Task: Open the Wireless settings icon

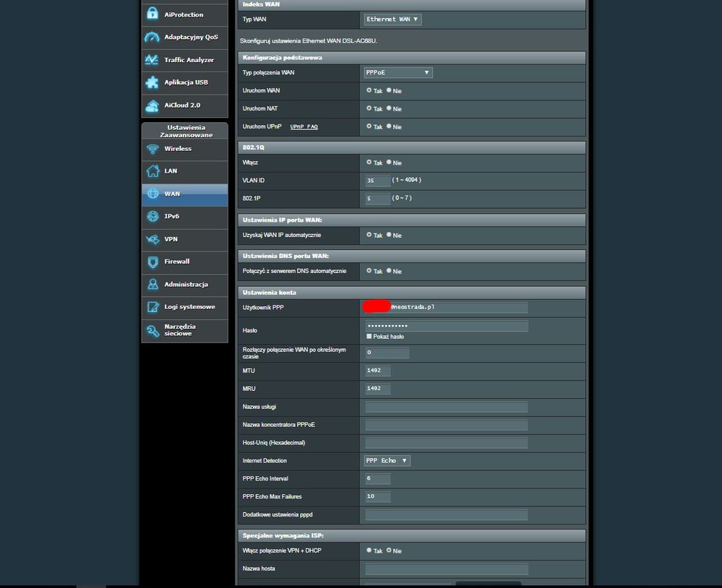Action: tap(152, 149)
